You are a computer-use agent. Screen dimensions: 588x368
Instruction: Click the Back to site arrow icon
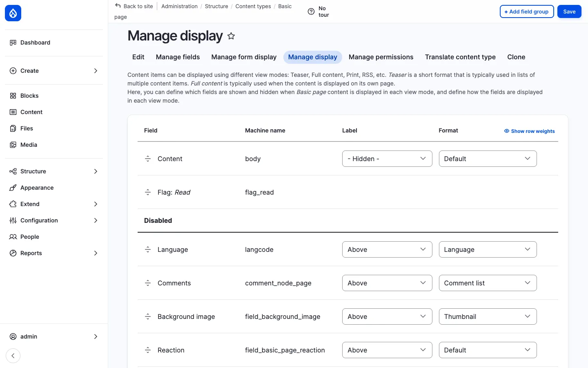pyautogui.click(x=118, y=6)
